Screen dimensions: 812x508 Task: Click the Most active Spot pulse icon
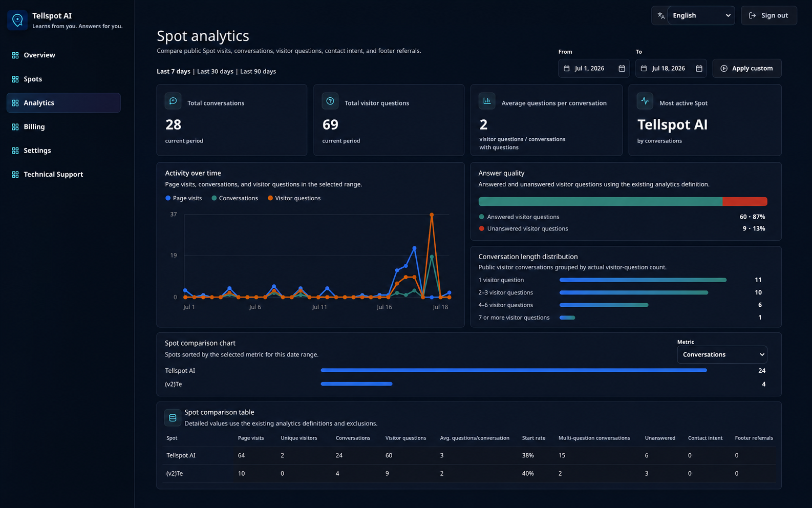tap(645, 101)
